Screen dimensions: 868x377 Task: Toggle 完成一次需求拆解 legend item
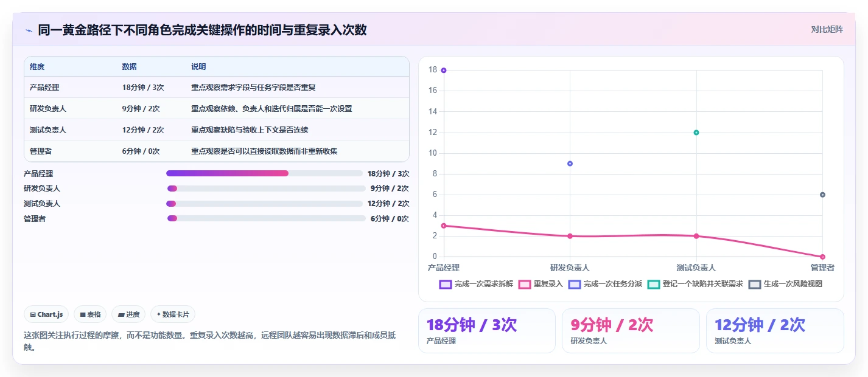click(476, 284)
